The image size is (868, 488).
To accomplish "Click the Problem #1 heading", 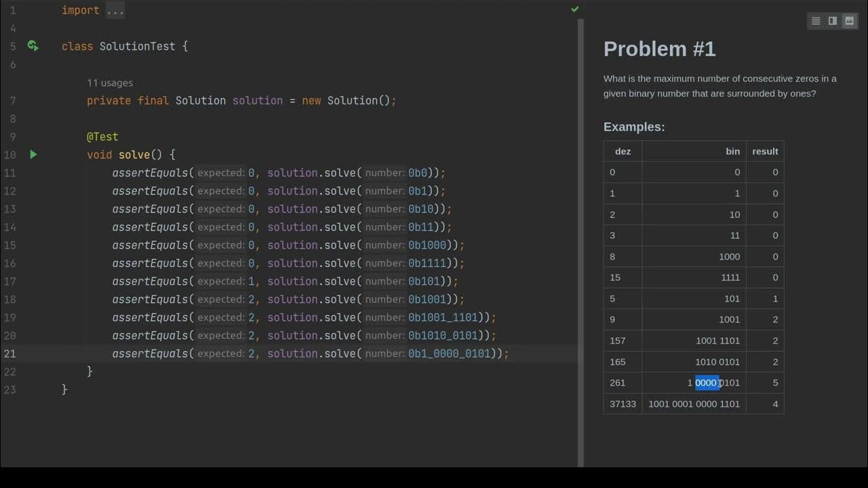I will [659, 49].
